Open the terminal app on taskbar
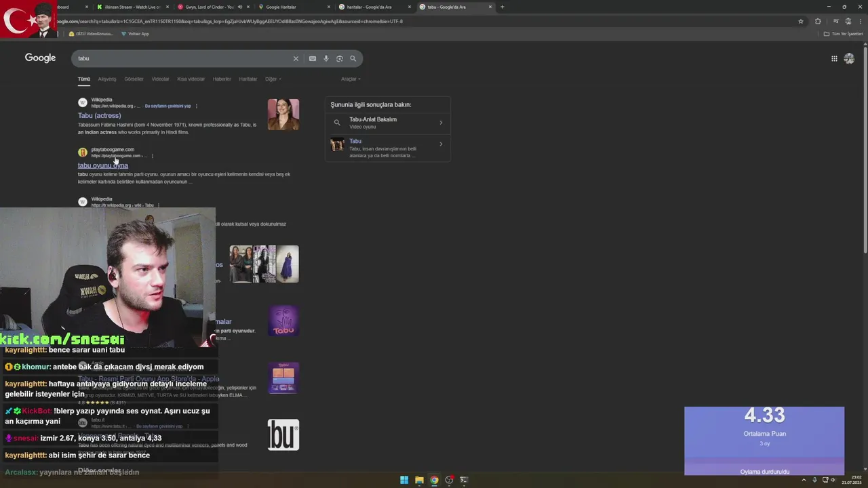Viewport: 868px width, 488px height. coord(464,480)
